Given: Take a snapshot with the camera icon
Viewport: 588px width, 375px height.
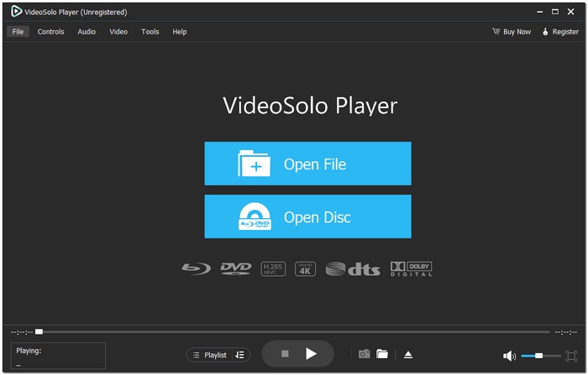Looking at the screenshot, I should tap(364, 354).
